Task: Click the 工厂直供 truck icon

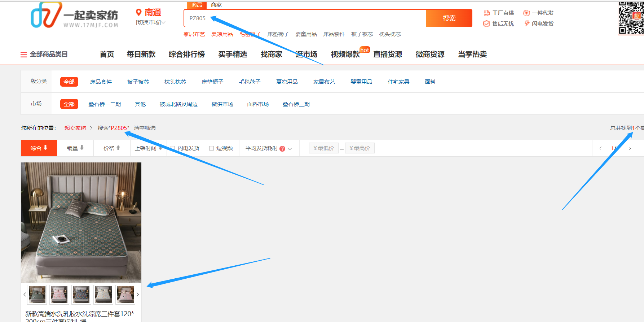Action: tap(486, 13)
